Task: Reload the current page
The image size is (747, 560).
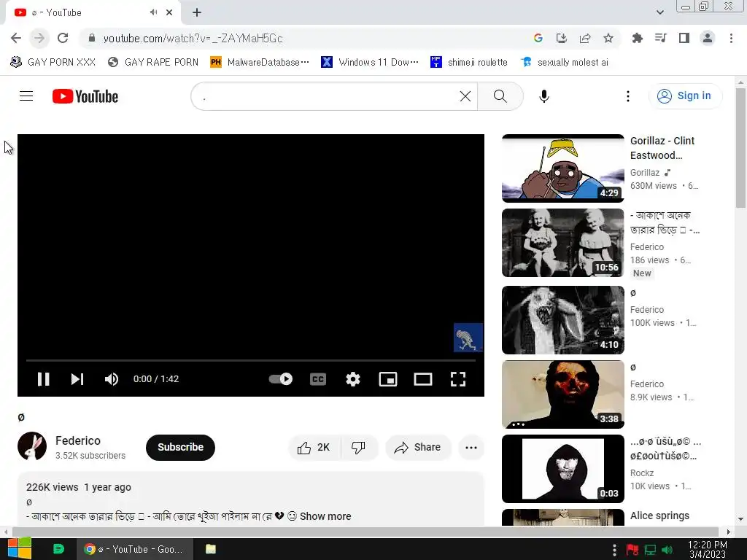Action: click(x=63, y=38)
